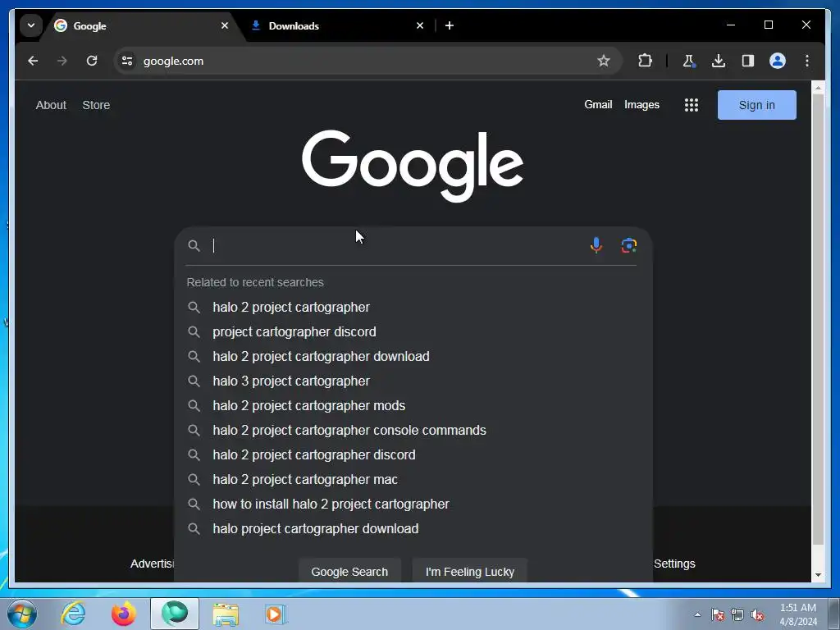840x630 pixels.
Task: Select suggestion 'halo 2 project cartographer download'
Action: pyautogui.click(x=412, y=356)
